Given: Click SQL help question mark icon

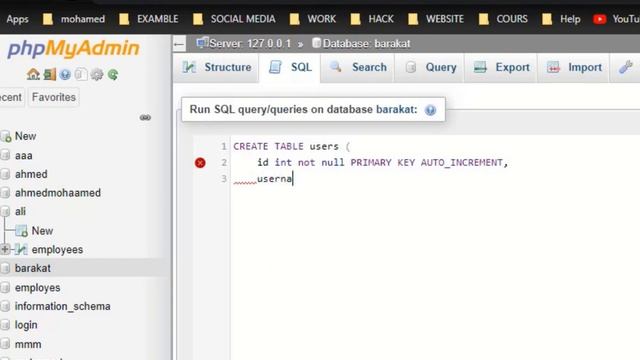Looking at the screenshot, I should click(430, 110).
